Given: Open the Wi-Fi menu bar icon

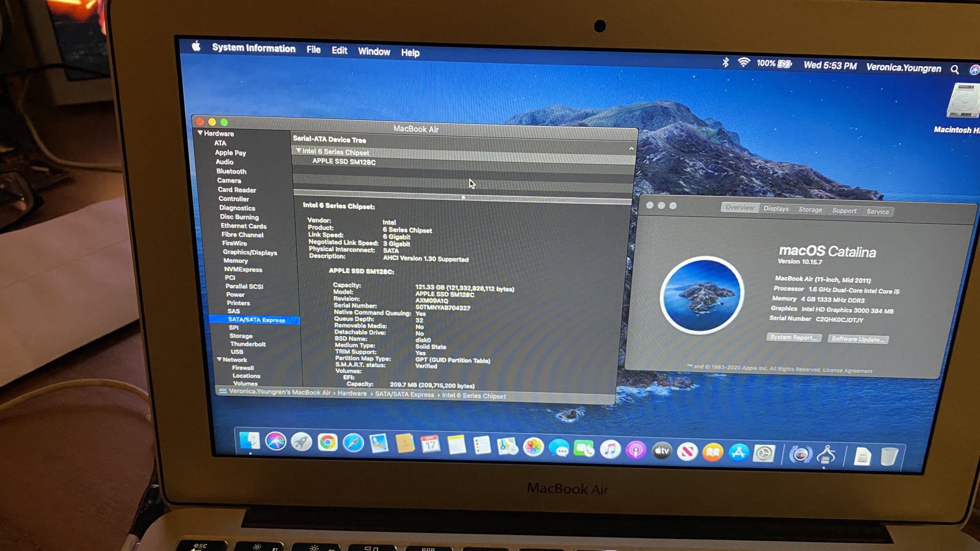Looking at the screenshot, I should pyautogui.click(x=744, y=63).
